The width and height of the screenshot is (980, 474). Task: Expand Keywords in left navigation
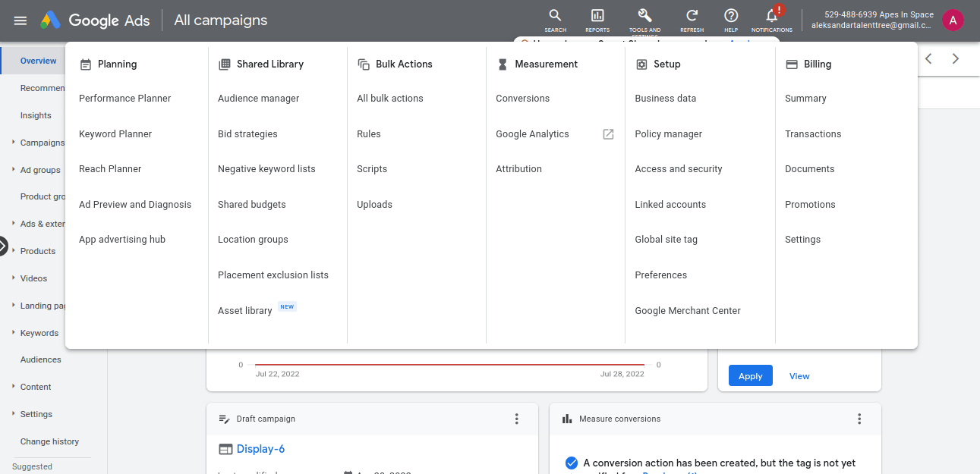coord(14,332)
